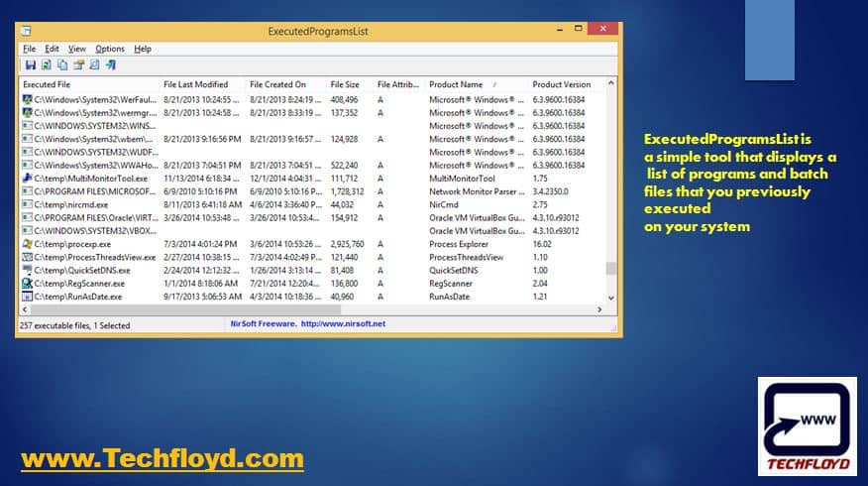Screen dimensions: 868x486
Task: Click the Exit arrow toolbar icon
Action: pyautogui.click(x=111, y=64)
